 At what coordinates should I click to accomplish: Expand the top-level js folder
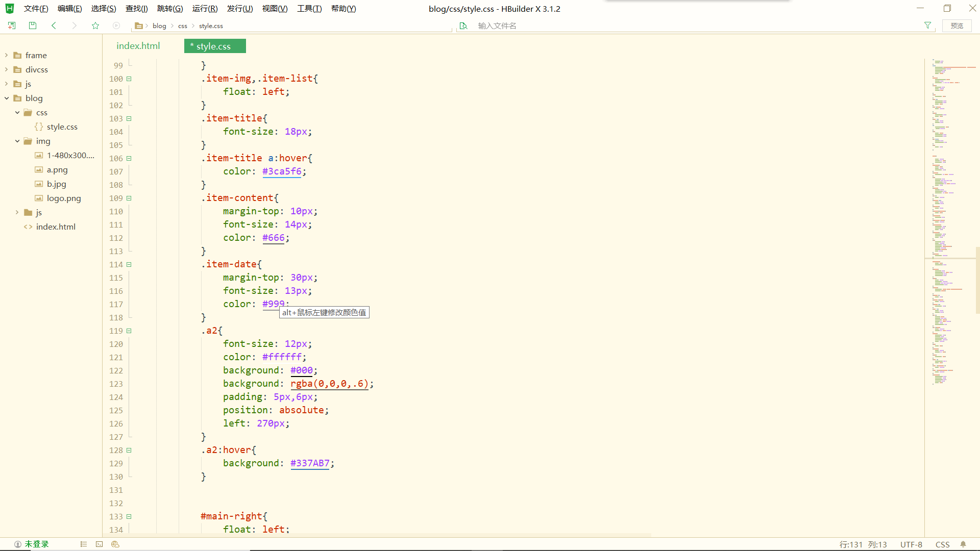tap(6, 84)
